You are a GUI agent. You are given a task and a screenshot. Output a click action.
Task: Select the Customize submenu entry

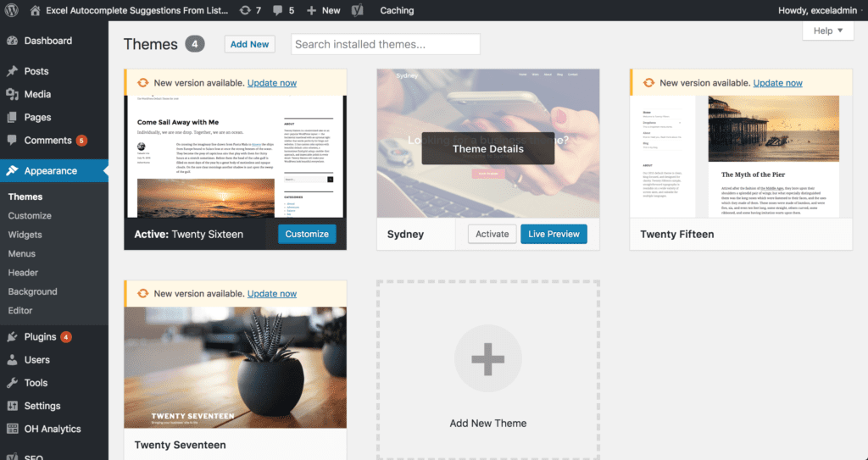coord(30,216)
